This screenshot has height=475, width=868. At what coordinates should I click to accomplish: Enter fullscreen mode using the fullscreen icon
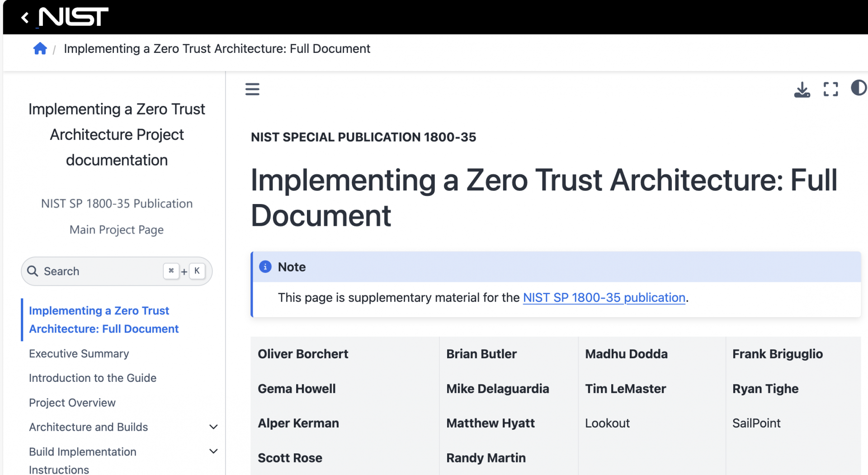tap(830, 89)
